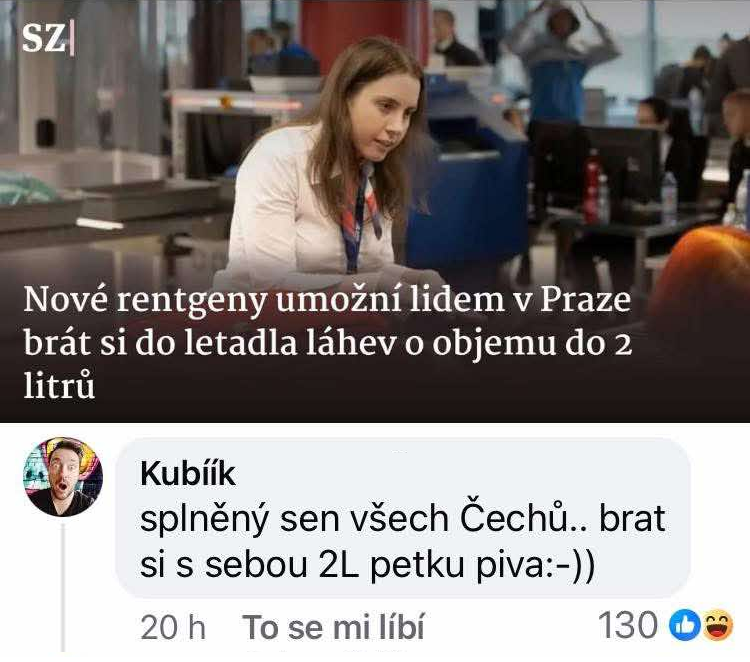The height and width of the screenshot is (662, 750).
Task: Click the comment line mentioning 2L petku piva
Action: coord(367,566)
